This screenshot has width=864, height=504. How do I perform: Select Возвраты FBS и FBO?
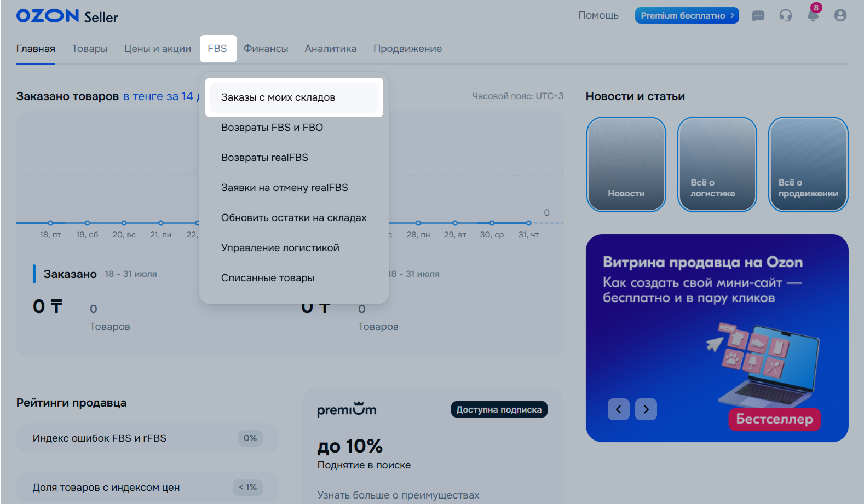294,128
